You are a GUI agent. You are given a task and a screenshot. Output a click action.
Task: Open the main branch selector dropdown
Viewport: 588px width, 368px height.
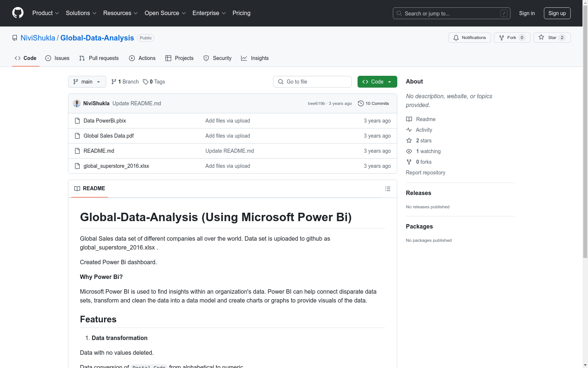[x=87, y=82]
